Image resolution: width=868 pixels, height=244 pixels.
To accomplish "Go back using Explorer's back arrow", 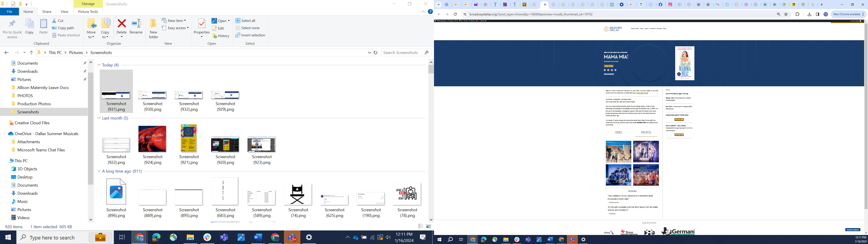I will 6,53.
